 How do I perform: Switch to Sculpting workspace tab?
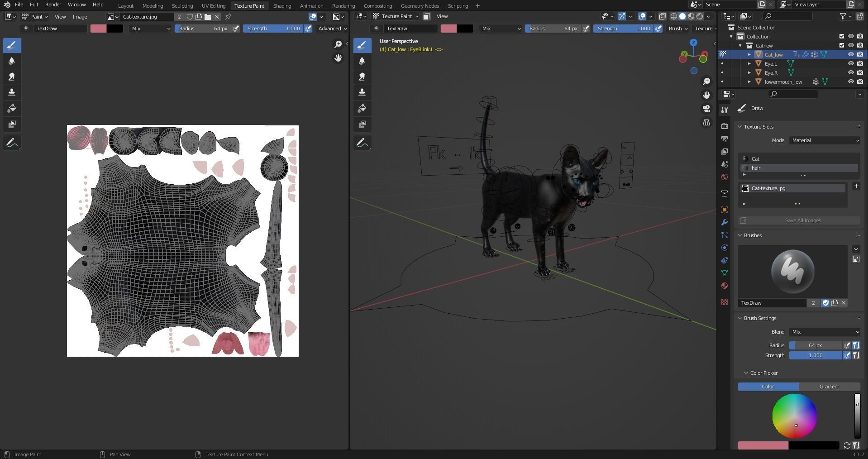182,6
